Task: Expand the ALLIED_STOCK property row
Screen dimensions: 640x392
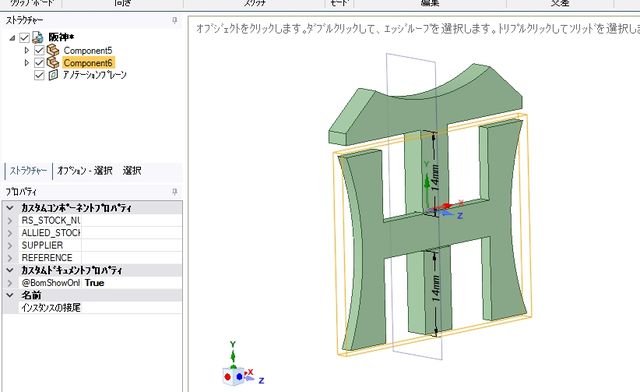Action: click(10, 233)
